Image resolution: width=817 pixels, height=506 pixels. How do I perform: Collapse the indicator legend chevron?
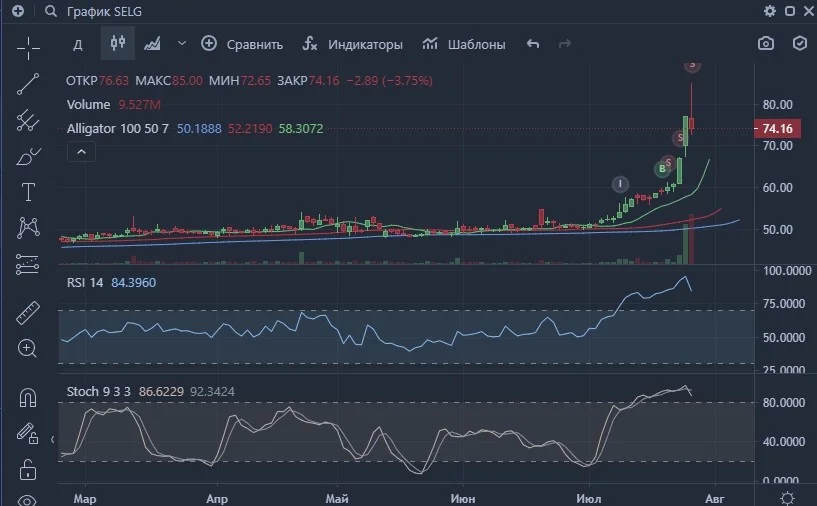pyautogui.click(x=81, y=152)
